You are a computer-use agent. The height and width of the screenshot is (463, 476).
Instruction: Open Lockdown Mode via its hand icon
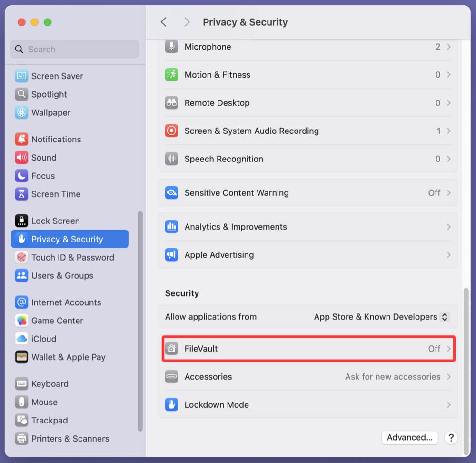[171, 405]
